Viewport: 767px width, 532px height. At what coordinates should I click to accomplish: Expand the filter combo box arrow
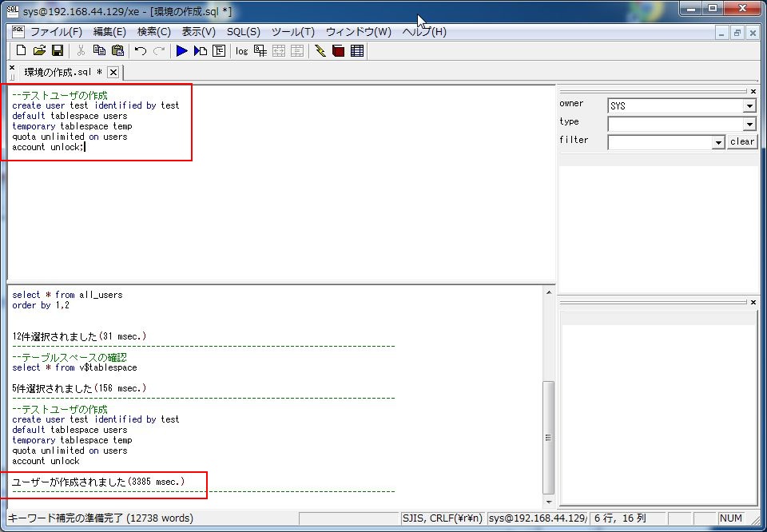tap(717, 142)
